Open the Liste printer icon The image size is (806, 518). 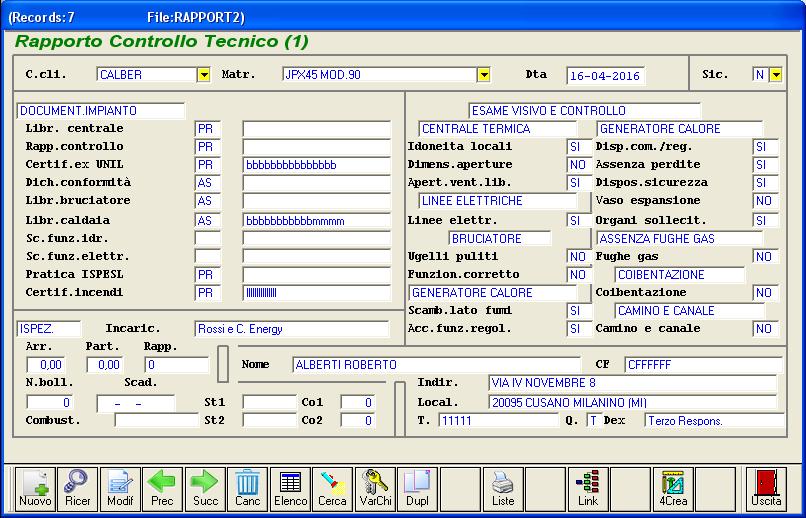point(503,489)
